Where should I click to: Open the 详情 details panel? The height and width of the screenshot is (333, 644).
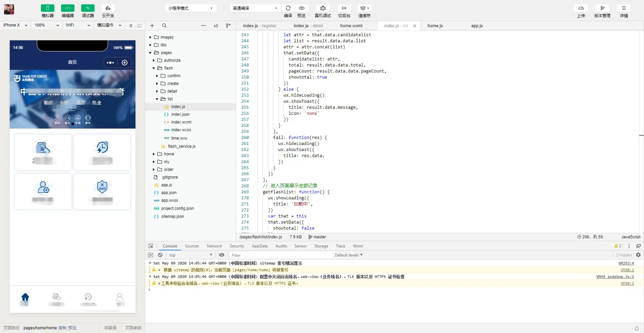click(624, 8)
